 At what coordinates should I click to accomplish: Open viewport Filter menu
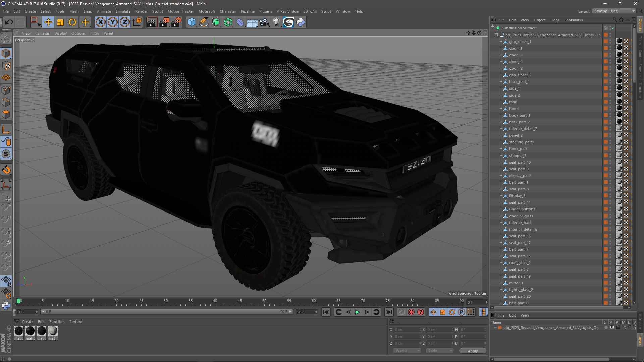click(95, 33)
